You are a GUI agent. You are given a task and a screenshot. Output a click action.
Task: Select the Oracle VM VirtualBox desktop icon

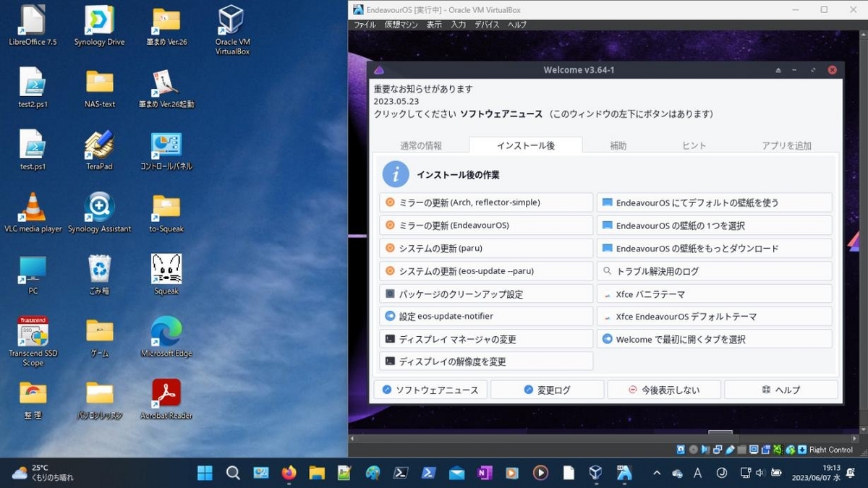click(x=232, y=30)
